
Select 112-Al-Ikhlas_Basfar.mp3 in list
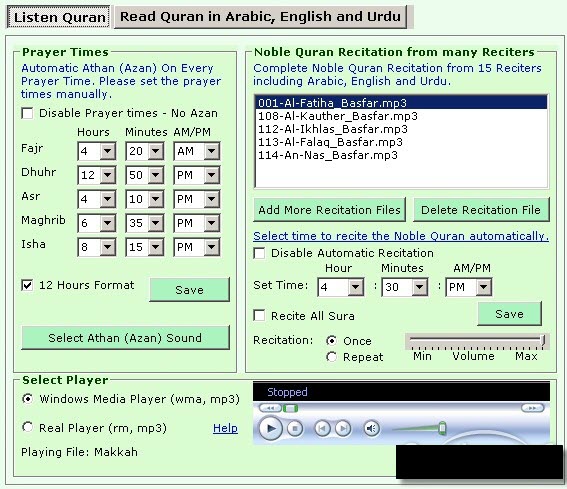(401, 129)
